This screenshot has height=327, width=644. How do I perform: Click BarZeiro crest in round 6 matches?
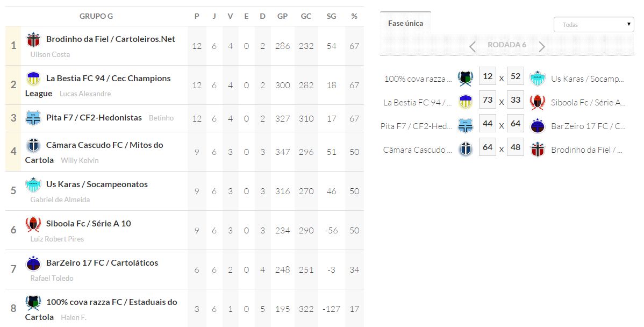[538, 126]
